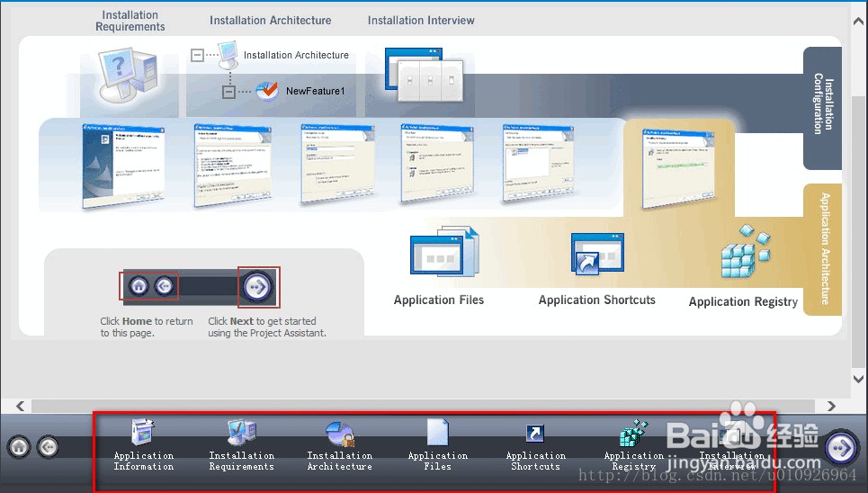
Task: Click the NewFeature1 checkmark icon
Action: tap(267, 90)
